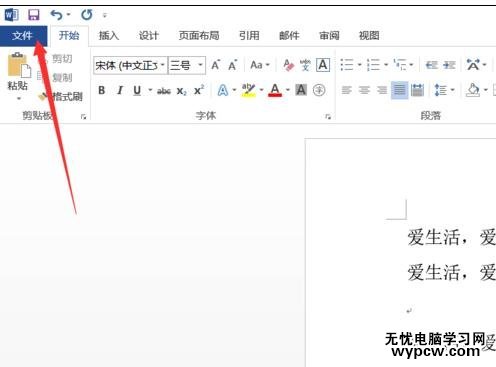Expand the font size dropdown arrow
This screenshot has height=367, width=496.
click(x=200, y=65)
